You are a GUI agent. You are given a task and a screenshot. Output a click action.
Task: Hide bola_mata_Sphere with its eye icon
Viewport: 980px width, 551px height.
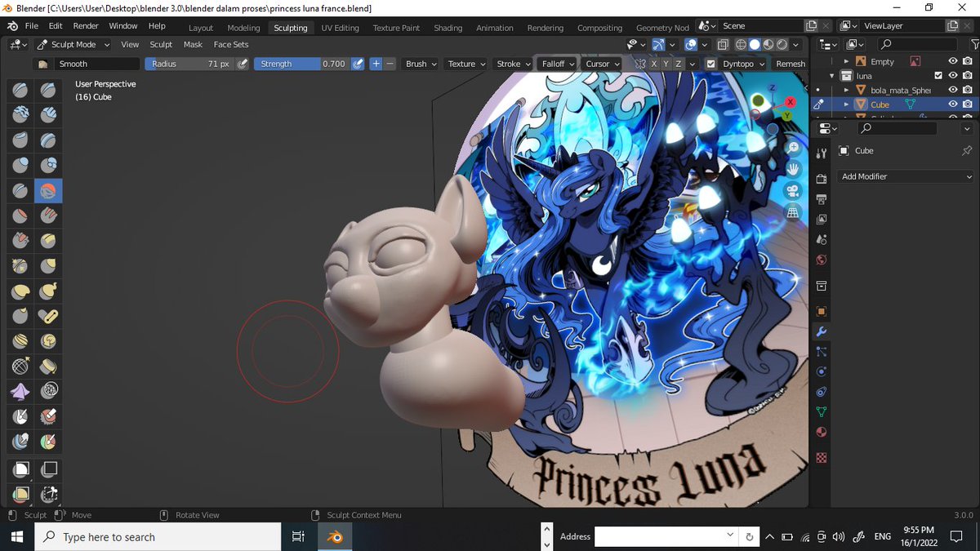tap(952, 90)
